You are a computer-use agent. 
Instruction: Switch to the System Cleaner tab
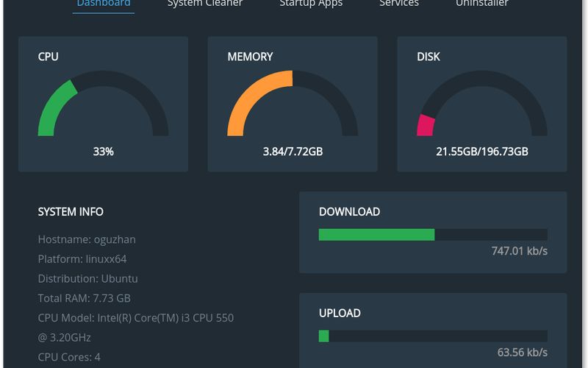(204, 4)
